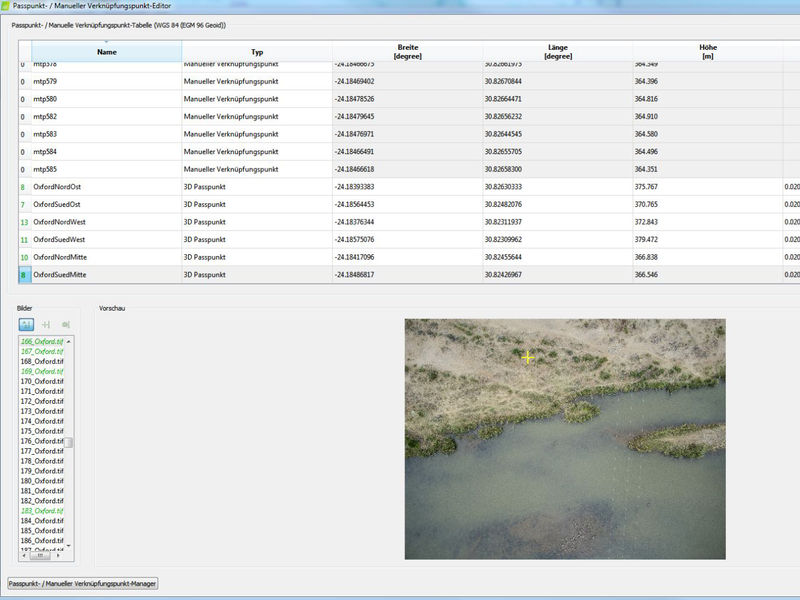This screenshot has height=600, width=800.
Task: Select the mtp585 tie point row
Action: 107,169
